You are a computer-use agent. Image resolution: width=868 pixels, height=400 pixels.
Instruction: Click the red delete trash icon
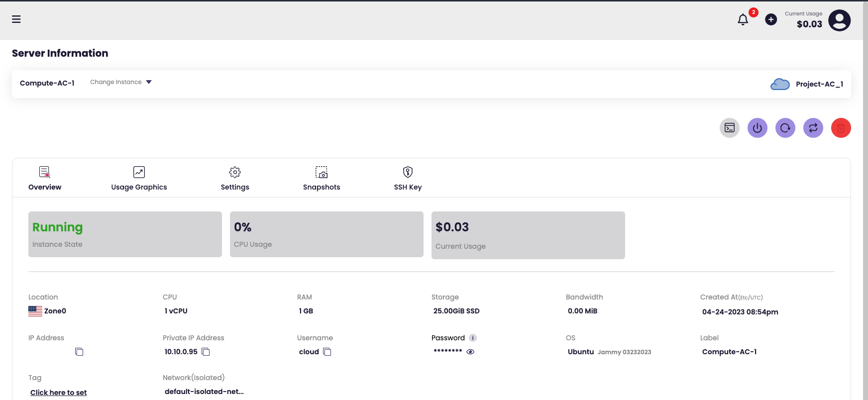pyautogui.click(x=841, y=128)
